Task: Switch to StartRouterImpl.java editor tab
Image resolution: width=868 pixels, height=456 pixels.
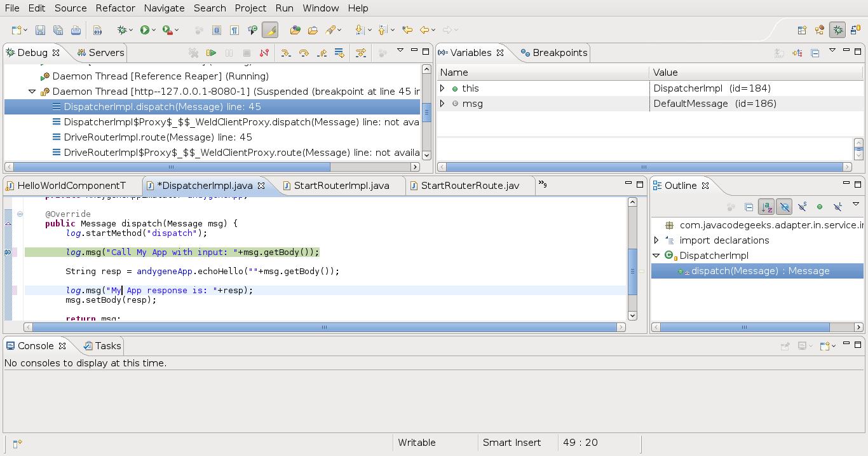Action: click(341, 186)
